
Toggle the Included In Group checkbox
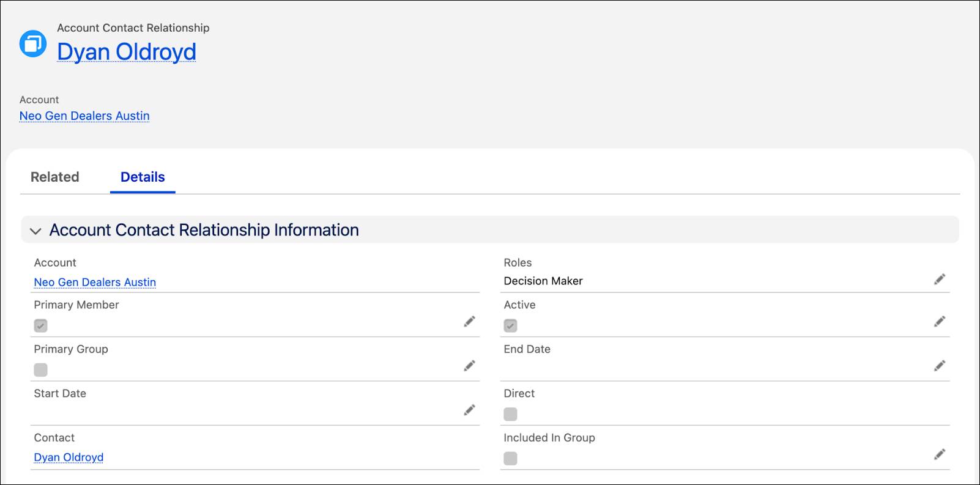pyautogui.click(x=510, y=458)
